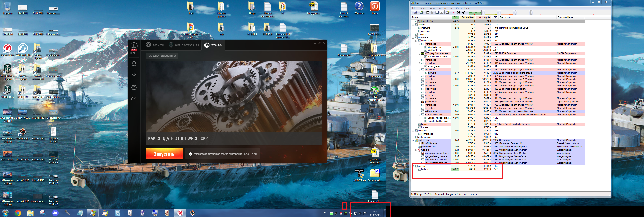The width and height of the screenshot is (644, 217).
Task: Click the taskbar clock showing 14:07
Action: click(376, 213)
